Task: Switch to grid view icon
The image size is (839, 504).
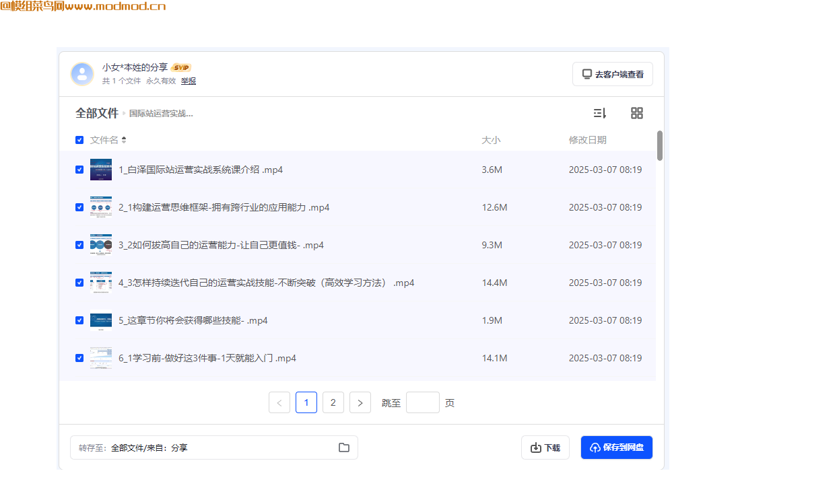Action: click(x=637, y=113)
